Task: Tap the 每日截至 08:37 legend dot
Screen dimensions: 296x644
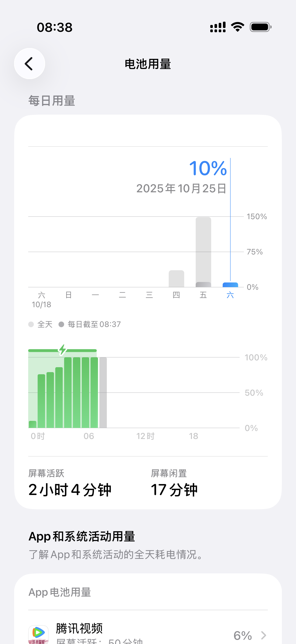Action: [61, 324]
